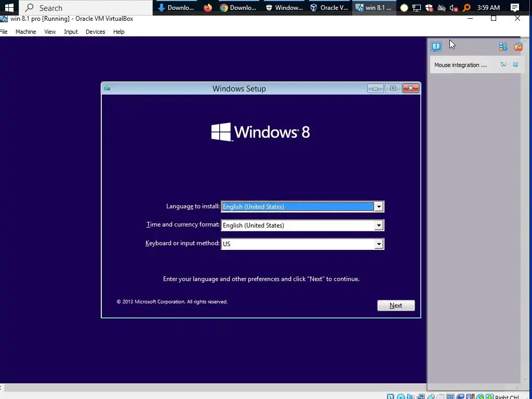The height and width of the screenshot is (399, 532).
Task: Click the audio status icon in VM status bar
Action: [x=411, y=396]
